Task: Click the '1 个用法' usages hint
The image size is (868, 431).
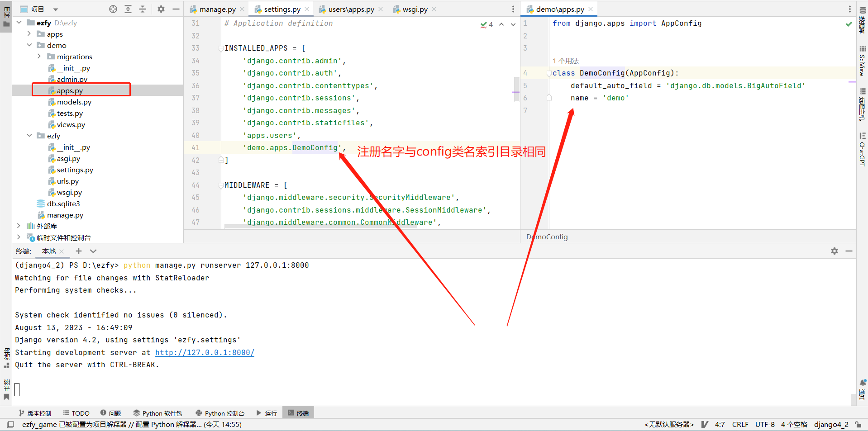Action: (x=566, y=61)
